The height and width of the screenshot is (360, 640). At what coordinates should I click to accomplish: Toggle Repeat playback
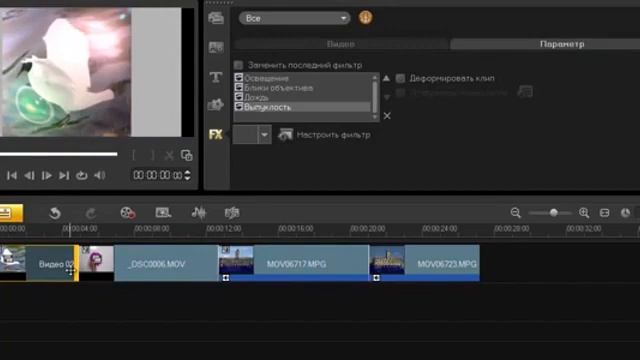pos(82,176)
